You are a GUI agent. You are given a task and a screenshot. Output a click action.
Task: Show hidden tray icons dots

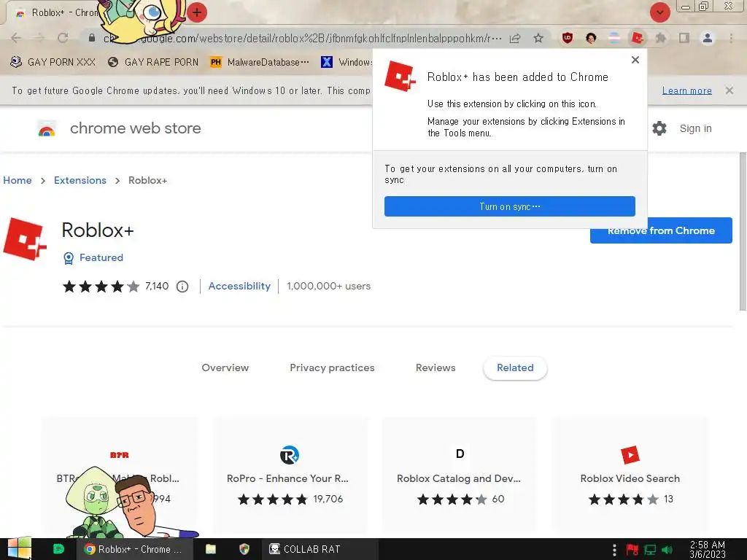point(614,550)
